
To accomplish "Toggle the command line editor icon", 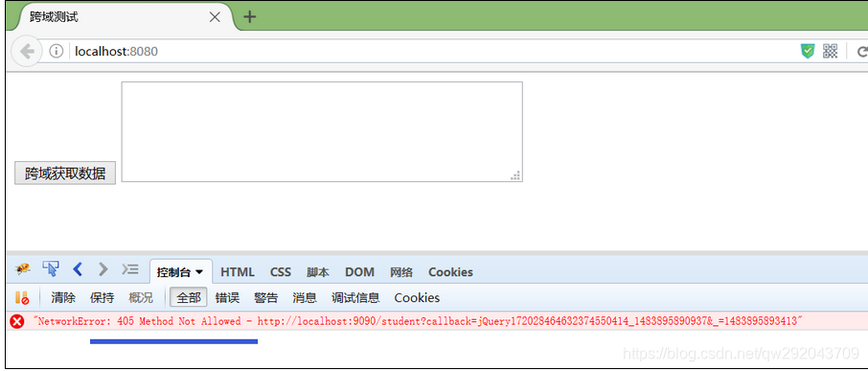I will pos(129,269).
